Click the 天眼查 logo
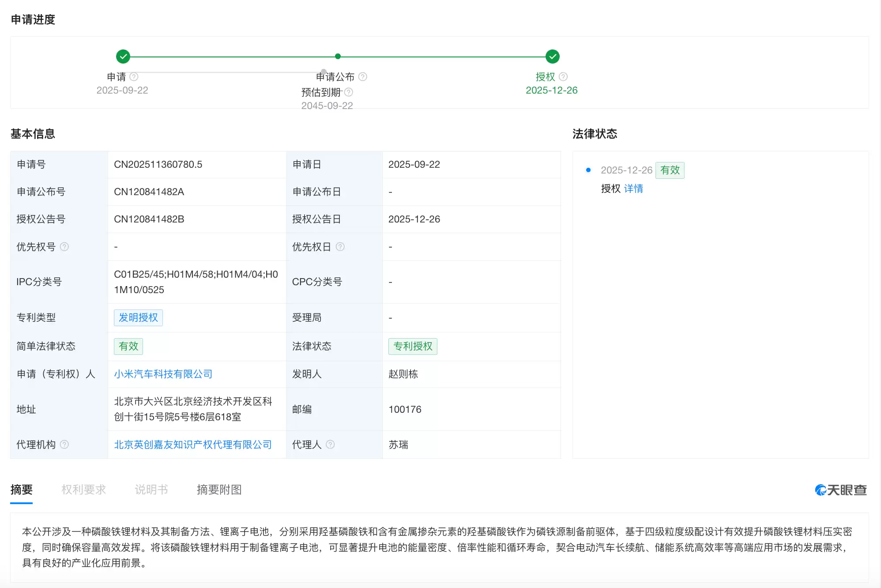This screenshot has height=588, width=881. (x=840, y=490)
